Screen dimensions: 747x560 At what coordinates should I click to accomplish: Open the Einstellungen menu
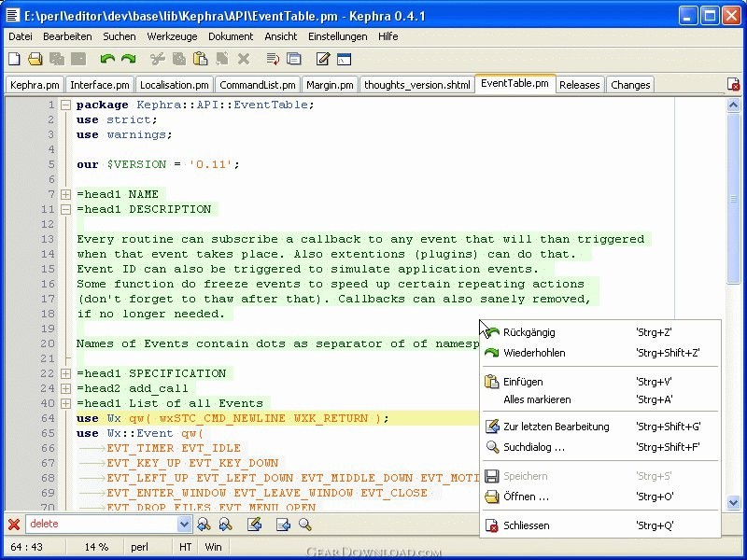[x=337, y=36]
